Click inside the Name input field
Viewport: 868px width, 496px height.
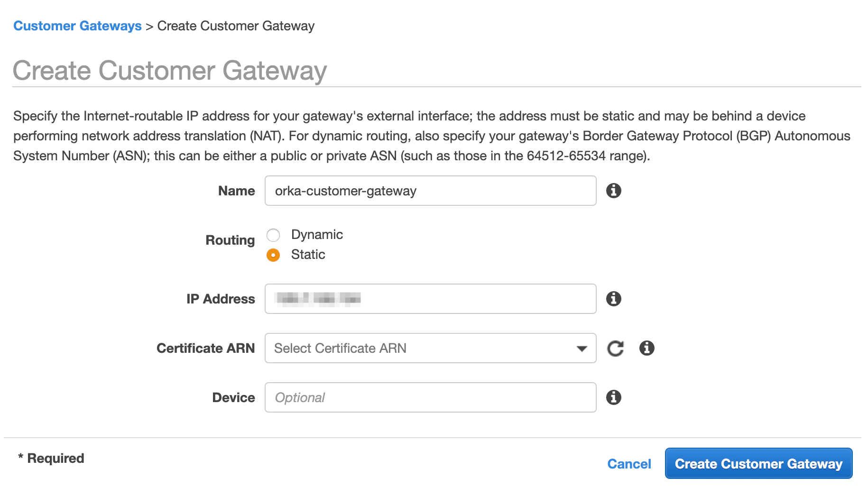(x=430, y=191)
